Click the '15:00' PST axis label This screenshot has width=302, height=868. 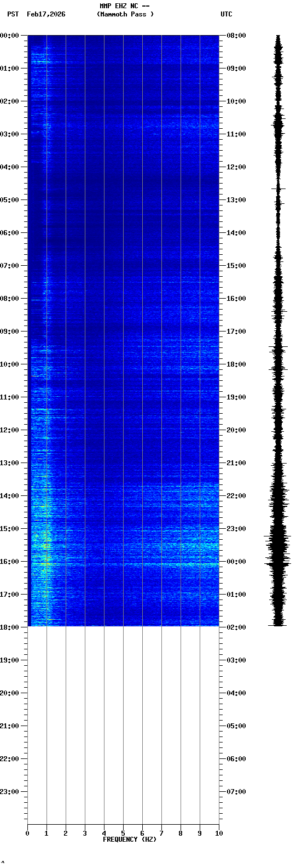coord(10,529)
